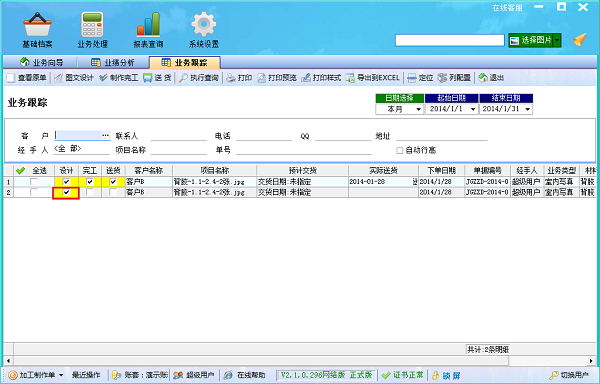Viewport: 600px width, 384px height.
Task: Toggle 送货 checkbox in row 2
Action: (113, 192)
